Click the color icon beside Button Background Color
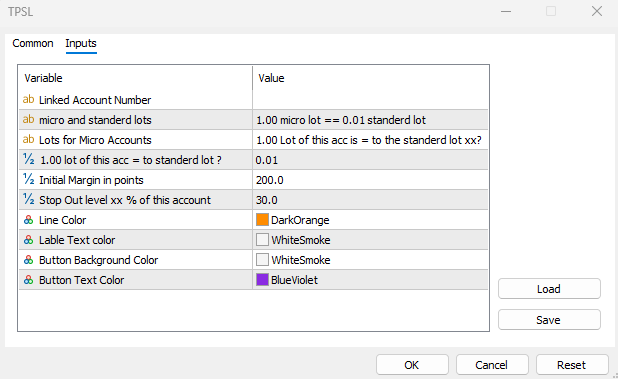The height and width of the screenshot is (379, 618). pyautogui.click(x=28, y=260)
